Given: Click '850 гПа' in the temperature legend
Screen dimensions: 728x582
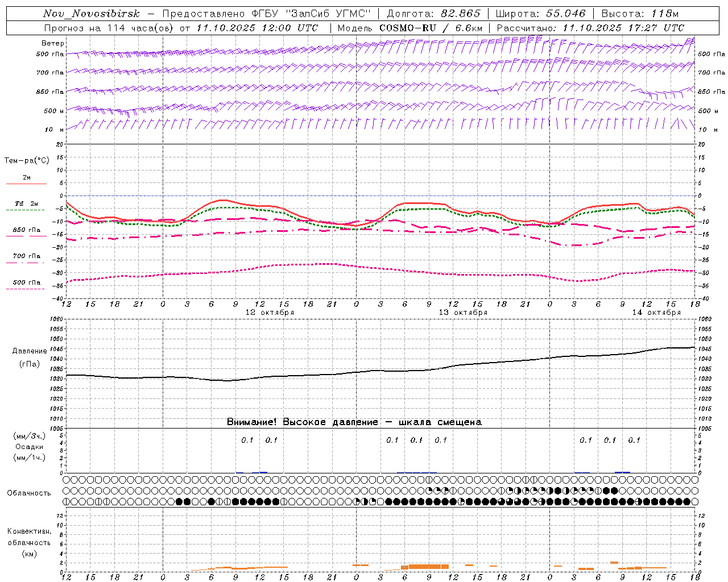Looking at the screenshot, I should [x=27, y=230].
